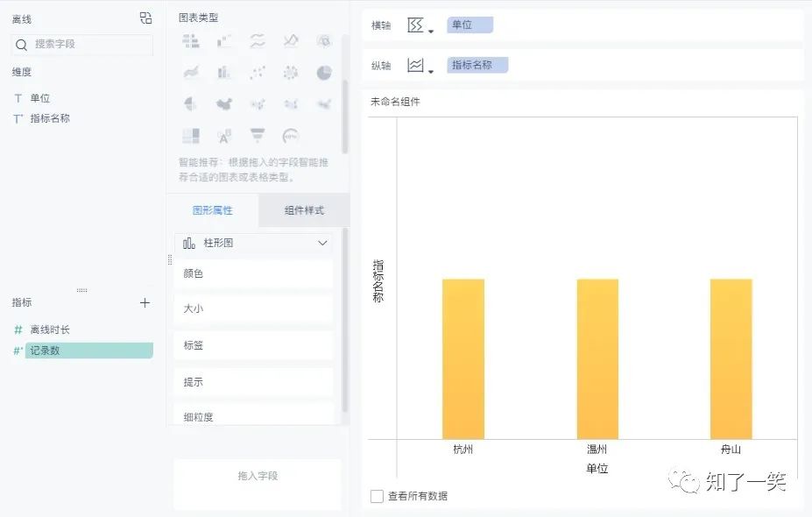The height and width of the screenshot is (517, 812).
Task: Choose the bubble chart type icon
Action: click(291, 72)
